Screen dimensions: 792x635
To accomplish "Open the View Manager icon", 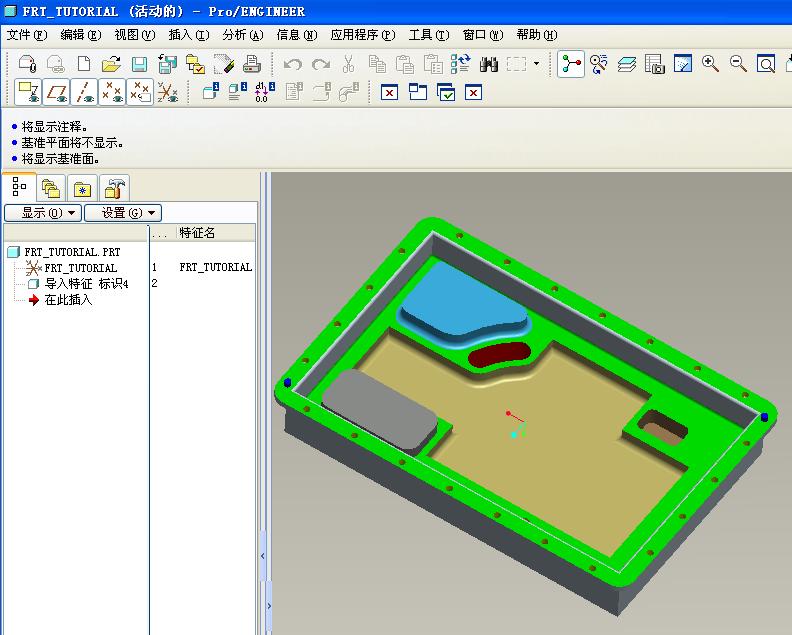I will pos(655,64).
